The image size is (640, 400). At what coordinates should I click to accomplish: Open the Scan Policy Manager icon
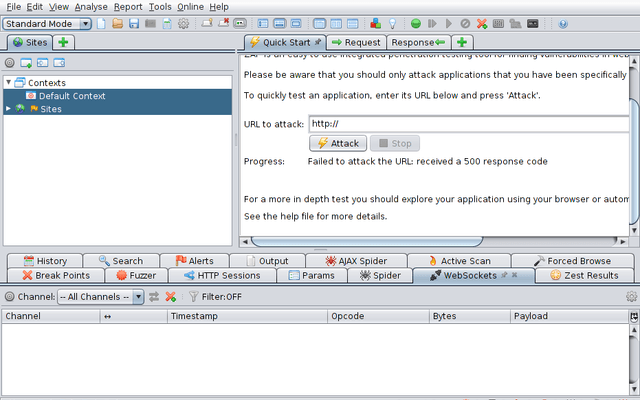pyautogui.click(x=498, y=24)
